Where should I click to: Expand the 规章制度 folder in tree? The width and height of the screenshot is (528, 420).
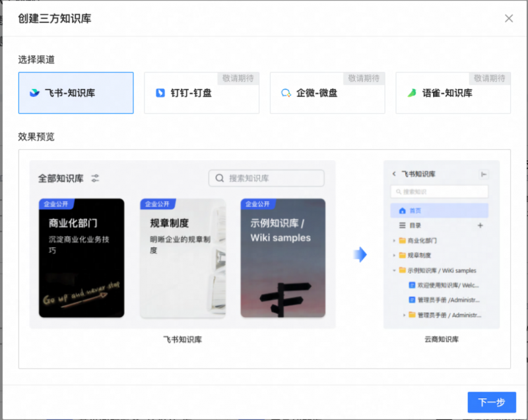click(394, 255)
